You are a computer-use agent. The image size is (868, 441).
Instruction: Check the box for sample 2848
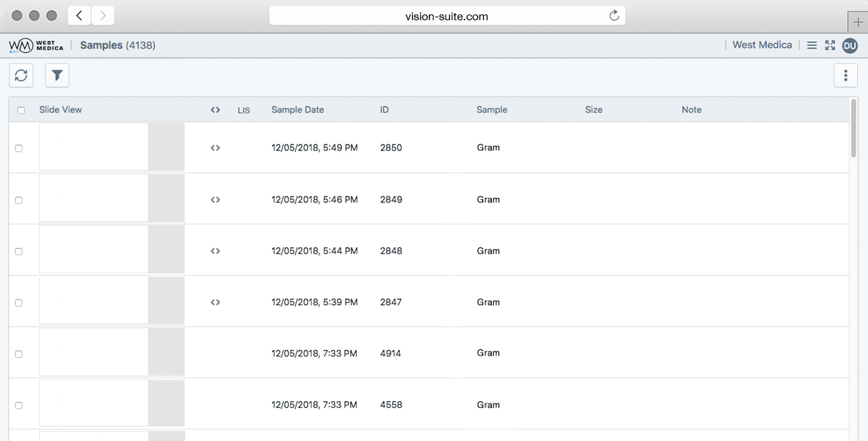(x=19, y=252)
